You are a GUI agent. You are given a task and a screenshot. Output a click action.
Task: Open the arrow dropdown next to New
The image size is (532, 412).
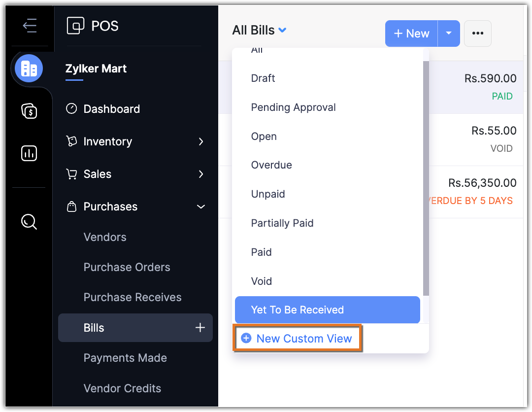(x=448, y=34)
